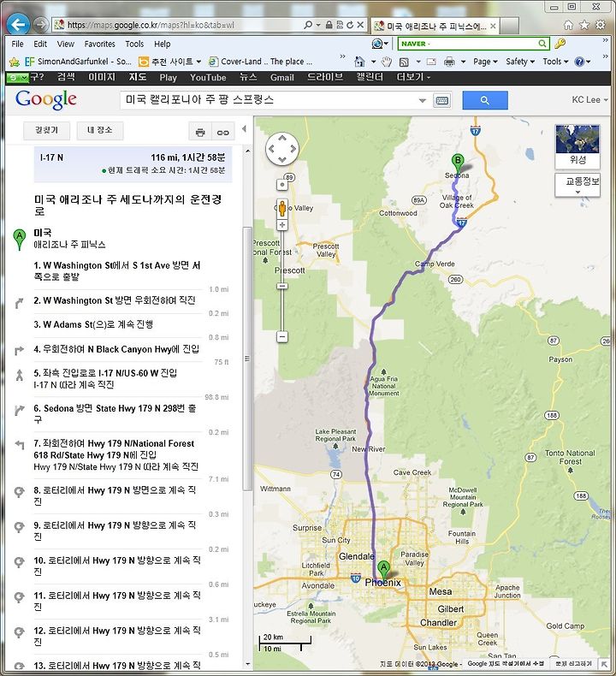Zoom in with the plus button
The image size is (616, 676).
[282, 224]
